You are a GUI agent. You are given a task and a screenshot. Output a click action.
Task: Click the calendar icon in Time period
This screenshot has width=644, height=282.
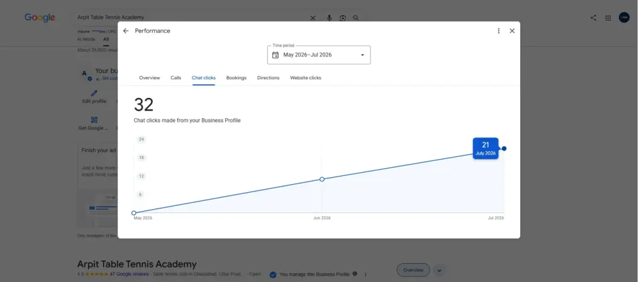click(x=275, y=55)
